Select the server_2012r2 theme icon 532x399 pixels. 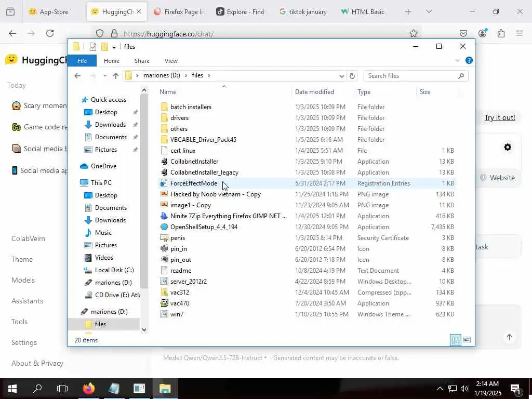[164, 282]
